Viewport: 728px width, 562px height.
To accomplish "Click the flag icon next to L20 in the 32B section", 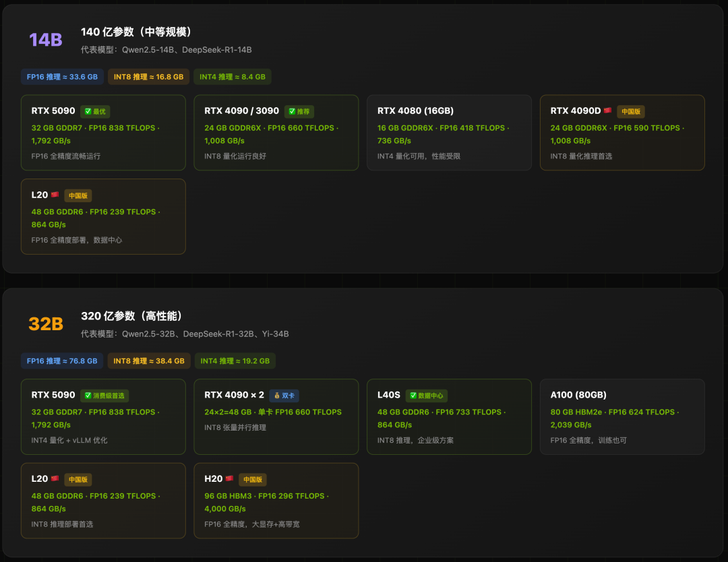I will [55, 478].
